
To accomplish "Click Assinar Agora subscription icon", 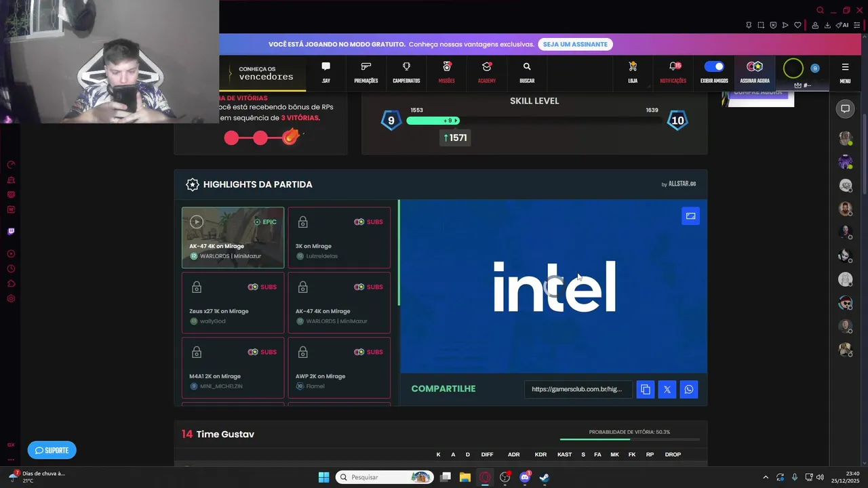I will click(755, 73).
